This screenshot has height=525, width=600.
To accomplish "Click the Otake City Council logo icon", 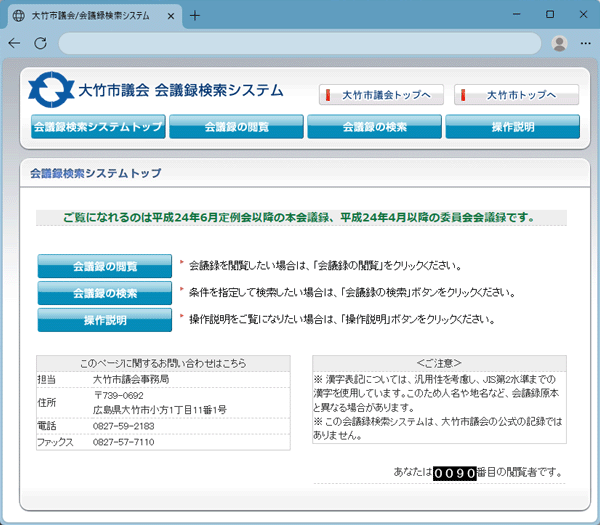I will 51,90.
